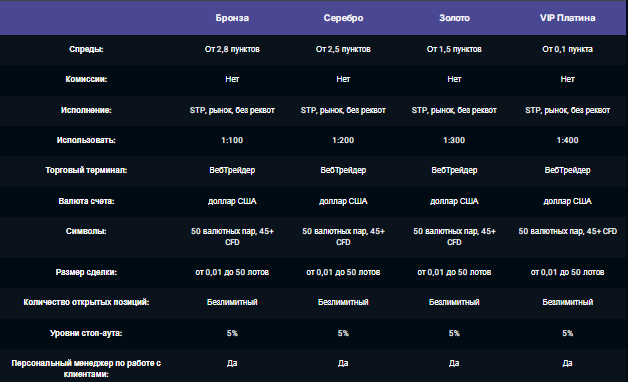Image resolution: width=628 pixels, height=382 pixels.
Task: Click lot size cell in Золото column
Action: (x=454, y=272)
